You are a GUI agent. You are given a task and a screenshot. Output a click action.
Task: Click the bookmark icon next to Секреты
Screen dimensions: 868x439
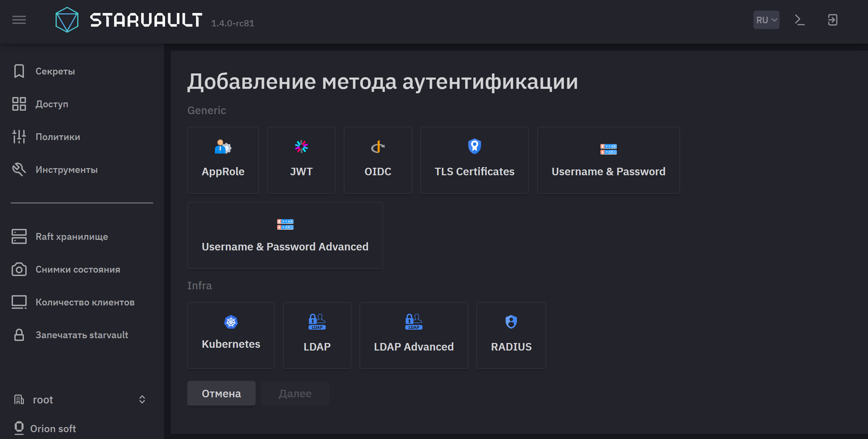pyautogui.click(x=19, y=71)
